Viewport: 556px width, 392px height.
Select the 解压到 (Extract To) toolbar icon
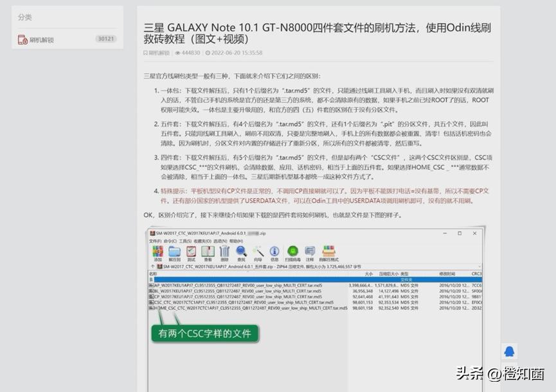click(175, 253)
